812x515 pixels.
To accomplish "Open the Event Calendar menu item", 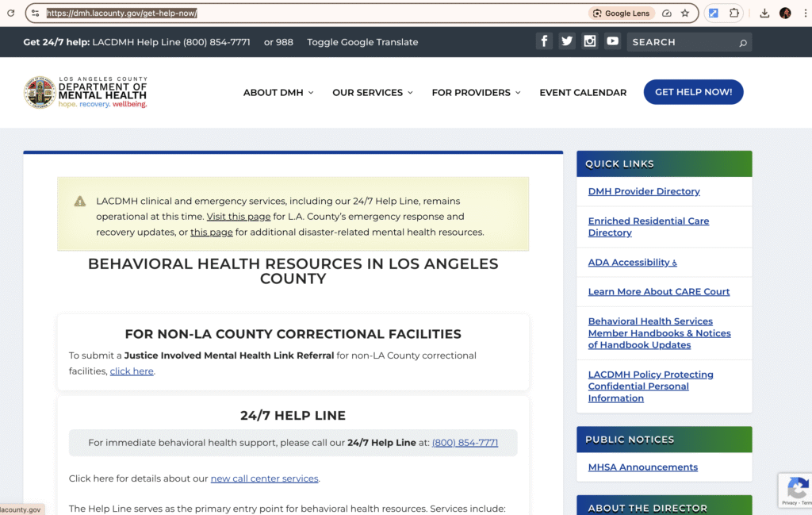I will (583, 93).
